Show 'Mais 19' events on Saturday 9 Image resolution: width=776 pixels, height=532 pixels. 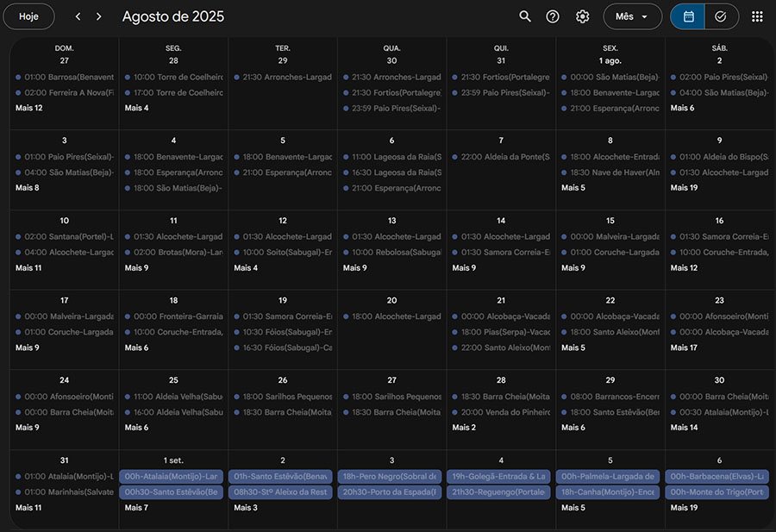tap(684, 188)
